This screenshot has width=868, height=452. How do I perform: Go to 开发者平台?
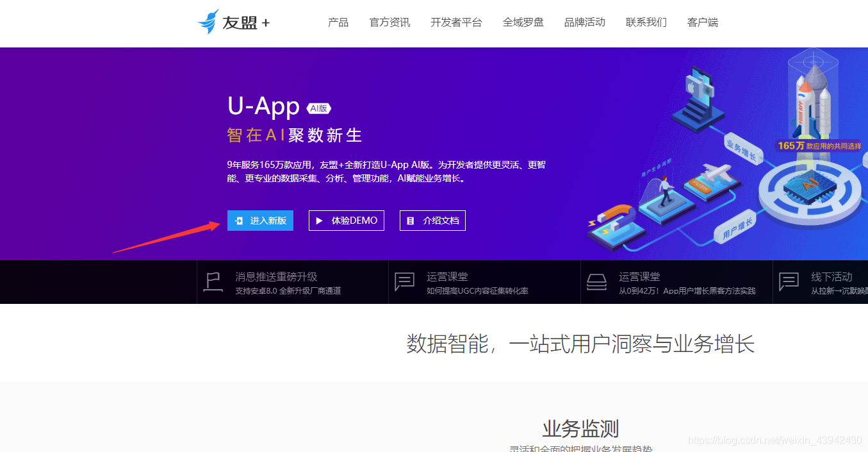pos(456,22)
